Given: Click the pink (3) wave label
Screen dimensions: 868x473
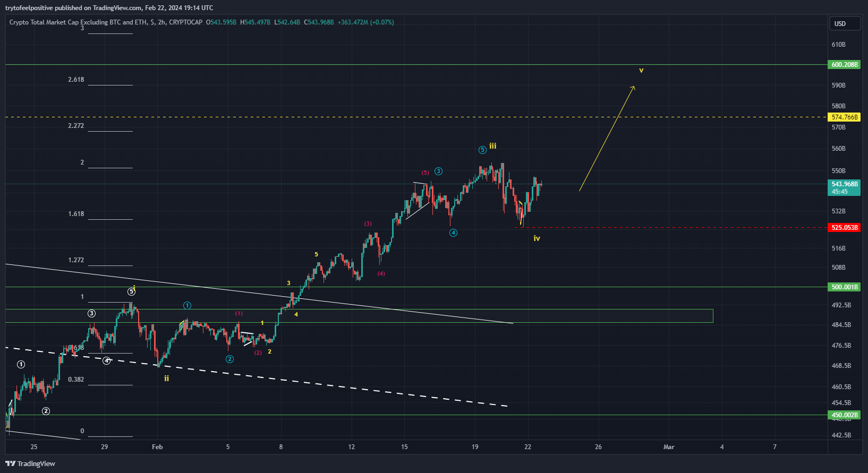Looking at the screenshot, I should [368, 223].
